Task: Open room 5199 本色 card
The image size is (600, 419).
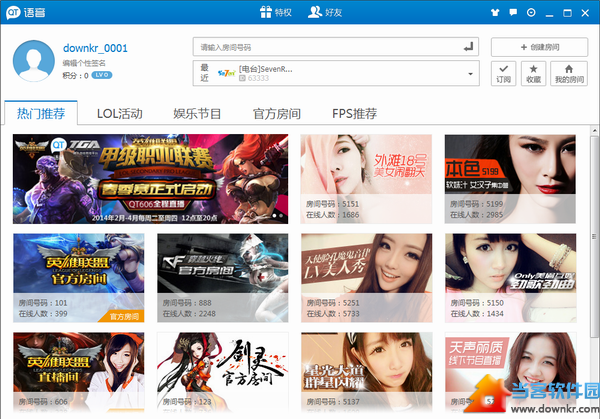Action: click(x=510, y=179)
